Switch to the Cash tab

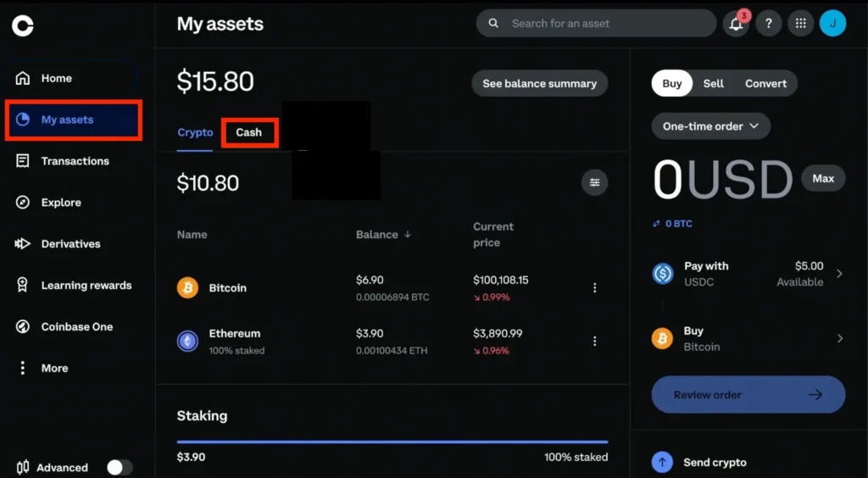249,132
